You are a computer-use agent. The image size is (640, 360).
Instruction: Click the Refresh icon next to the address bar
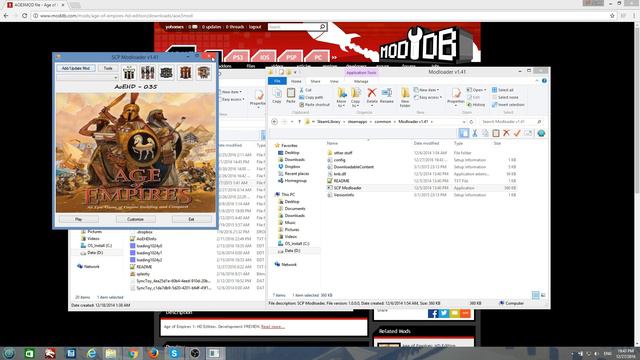(x=471, y=122)
